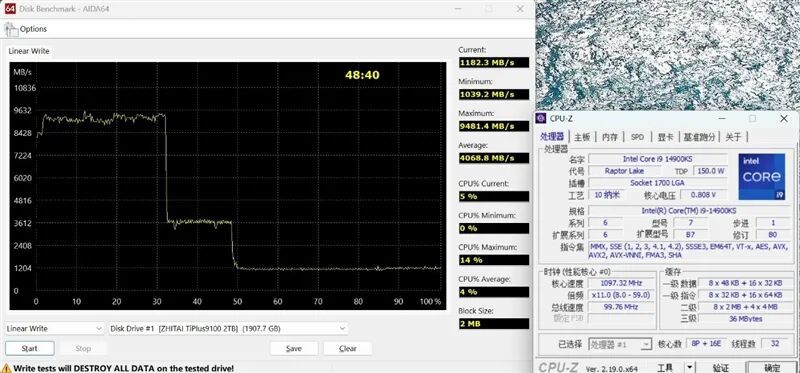Switch to the 基准跑分 tab in CPU-Z
800x373 pixels.
[x=699, y=137]
